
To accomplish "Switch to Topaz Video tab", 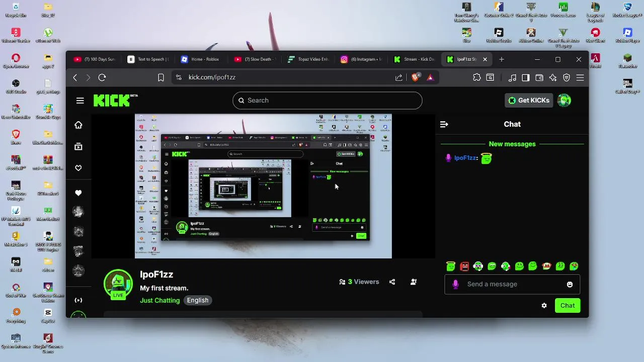I will 308,59.
